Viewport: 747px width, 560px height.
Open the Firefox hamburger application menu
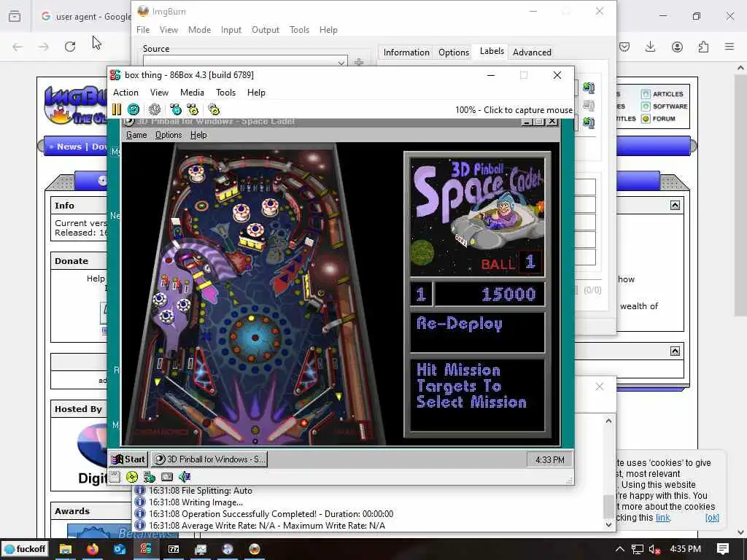click(x=729, y=46)
